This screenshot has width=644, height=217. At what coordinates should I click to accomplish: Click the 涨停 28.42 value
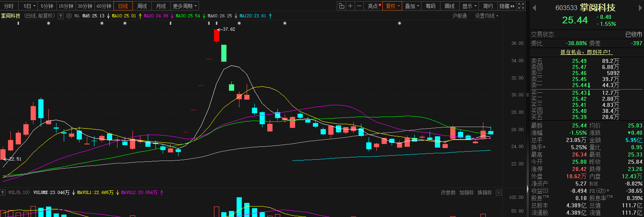(579, 169)
